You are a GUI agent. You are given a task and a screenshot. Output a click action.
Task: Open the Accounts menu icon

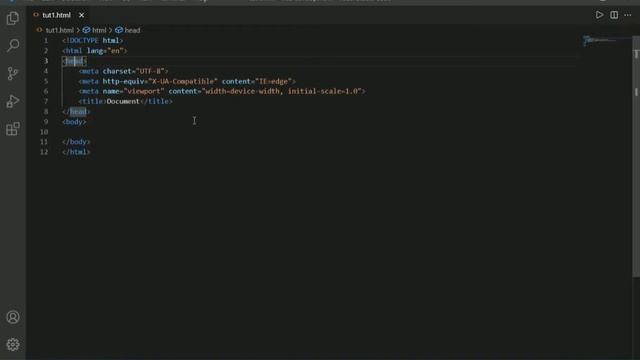[x=13, y=317]
